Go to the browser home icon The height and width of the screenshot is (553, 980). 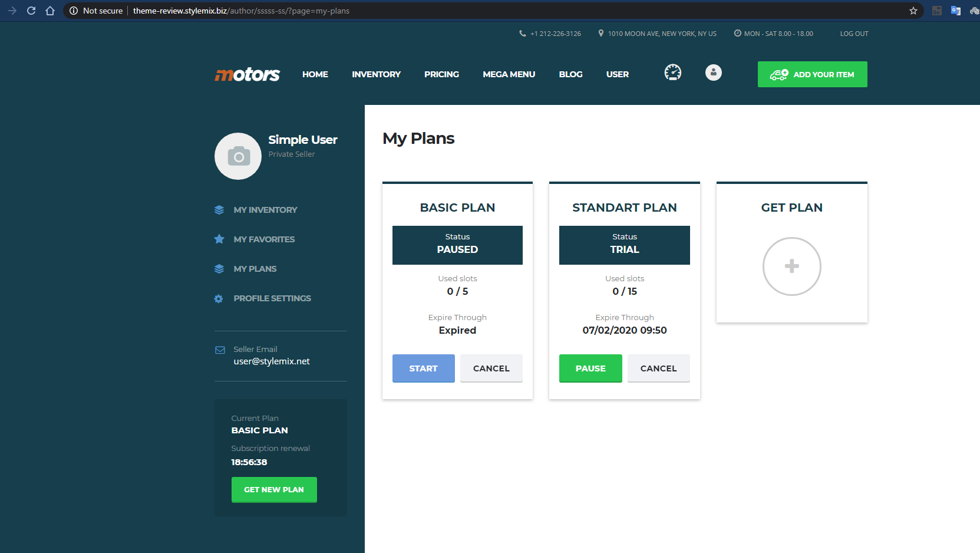pos(50,11)
